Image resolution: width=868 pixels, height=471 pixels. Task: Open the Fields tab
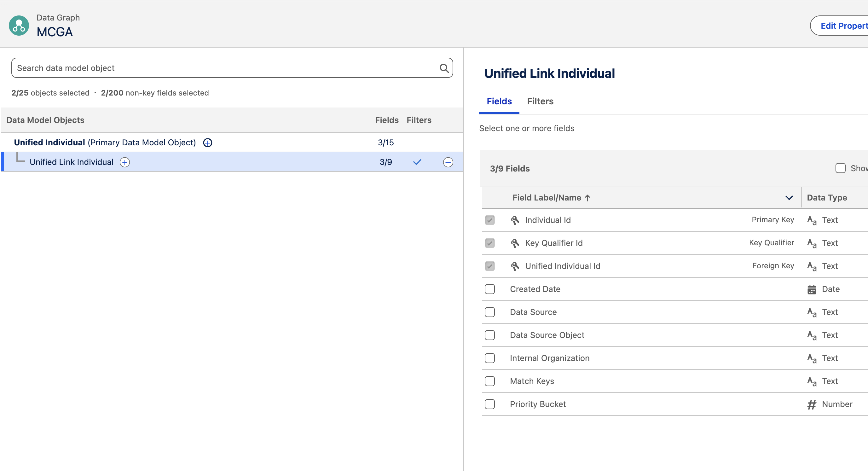click(x=499, y=101)
